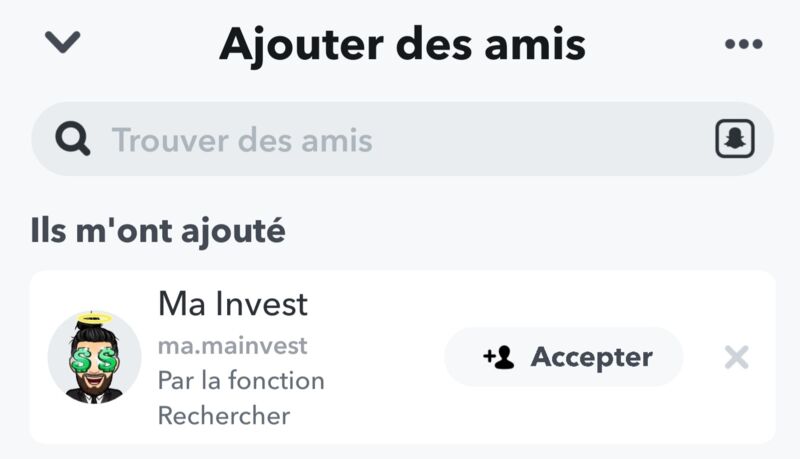
Task: Tap the Ma Invest Bitmoji avatar
Action: [94, 357]
